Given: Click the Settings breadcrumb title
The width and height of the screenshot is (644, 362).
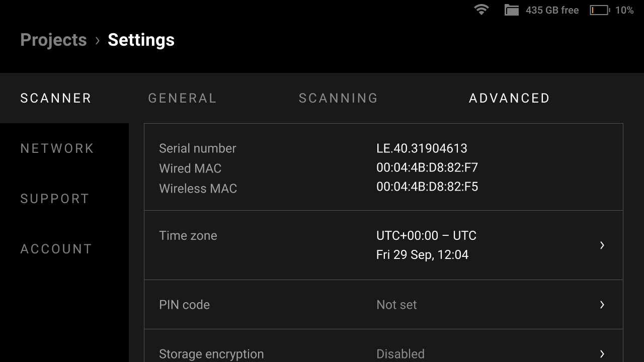Looking at the screenshot, I should [x=141, y=40].
